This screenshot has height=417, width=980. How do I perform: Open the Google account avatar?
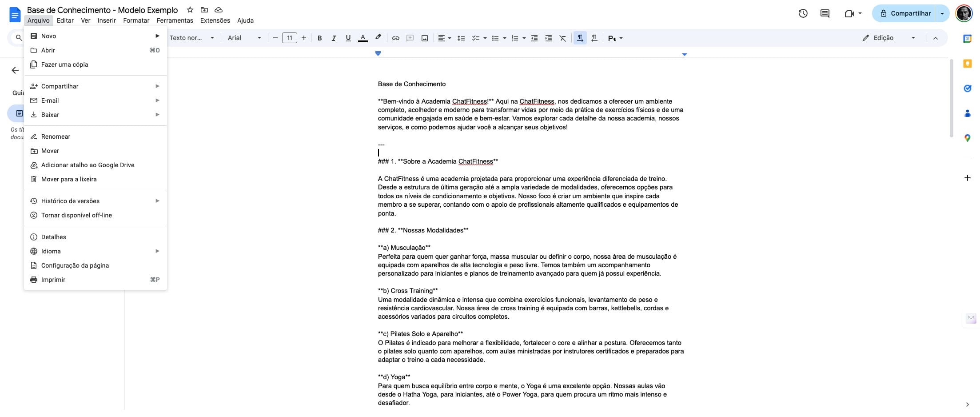point(964,13)
